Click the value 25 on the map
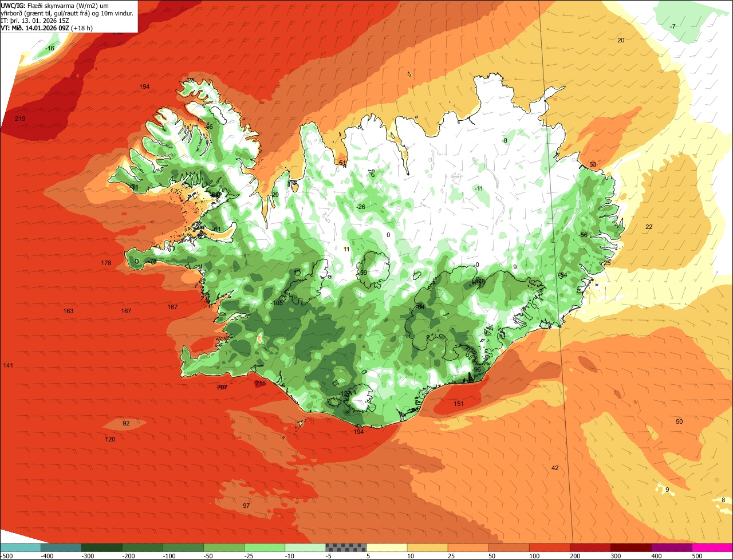This screenshot has height=560, width=733. (x=607, y=263)
